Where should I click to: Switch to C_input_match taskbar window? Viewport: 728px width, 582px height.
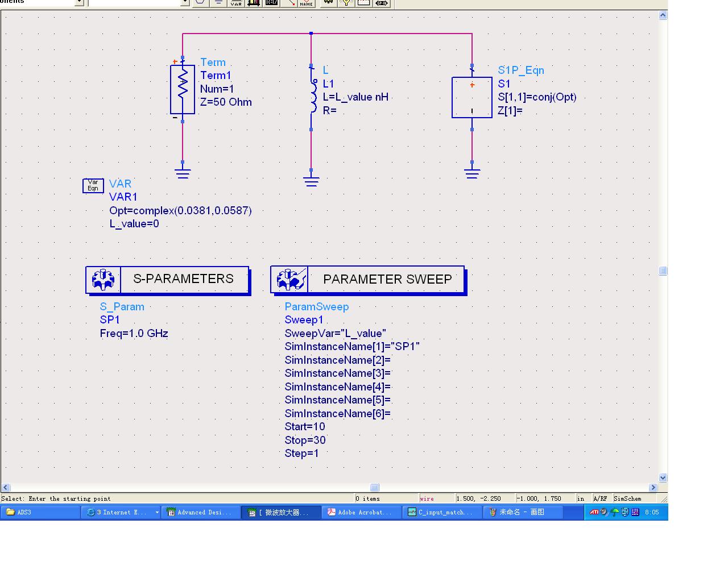(442, 512)
